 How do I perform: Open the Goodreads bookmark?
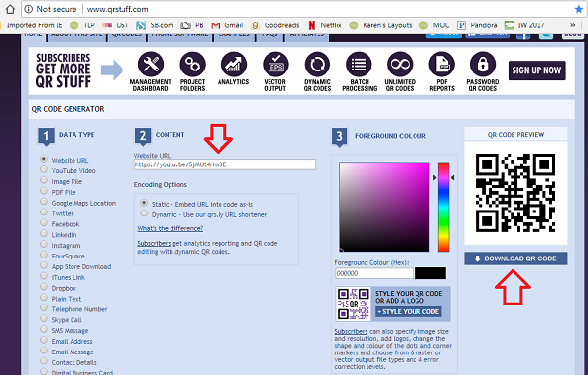click(x=275, y=25)
